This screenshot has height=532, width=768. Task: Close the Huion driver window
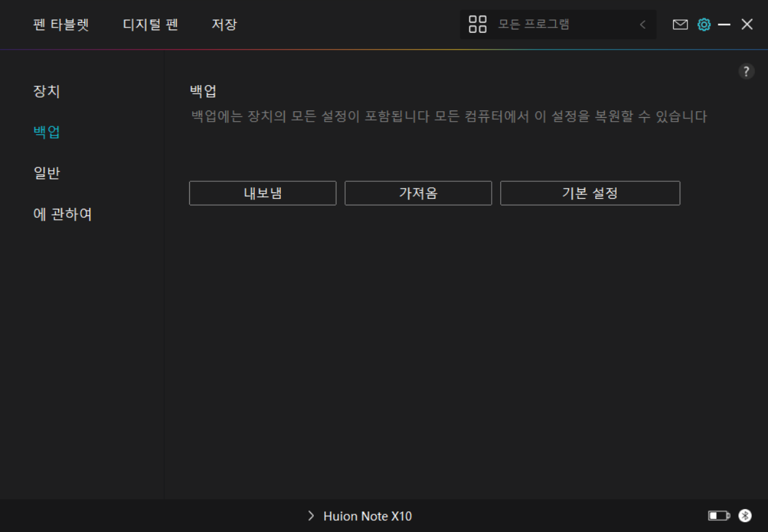coord(747,25)
